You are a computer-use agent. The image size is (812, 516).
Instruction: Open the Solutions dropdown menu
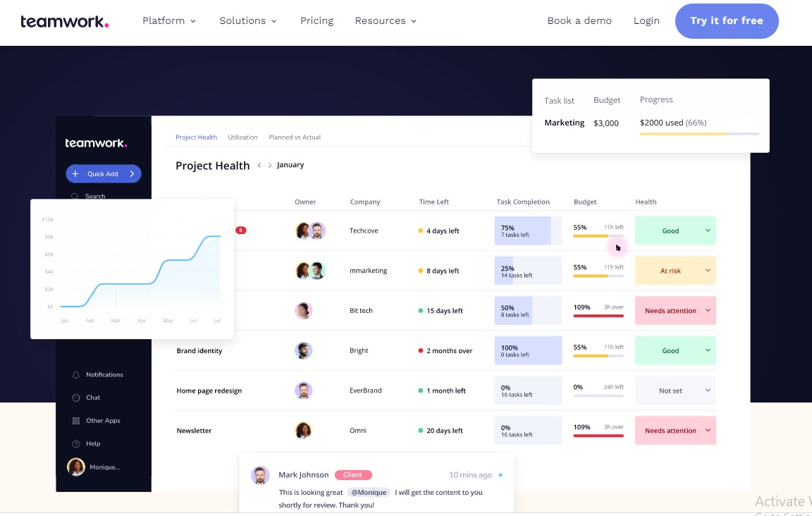[x=248, y=20]
